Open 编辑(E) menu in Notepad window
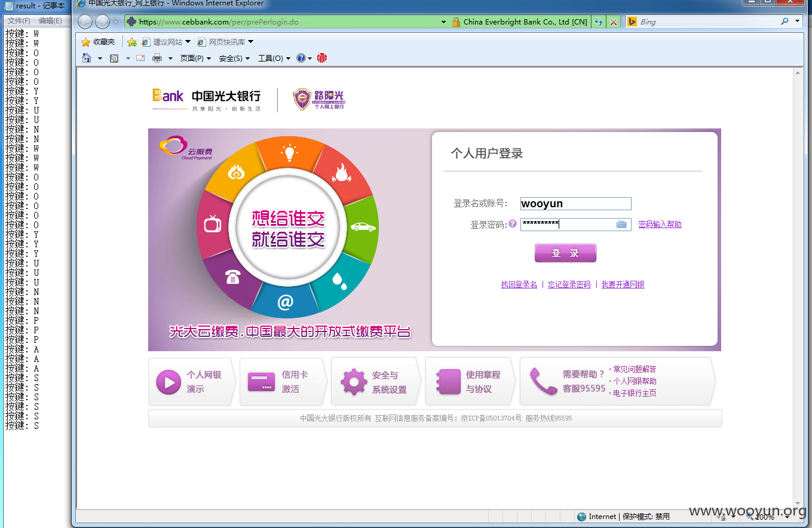This screenshot has height=528, width=812. [50, 20]
